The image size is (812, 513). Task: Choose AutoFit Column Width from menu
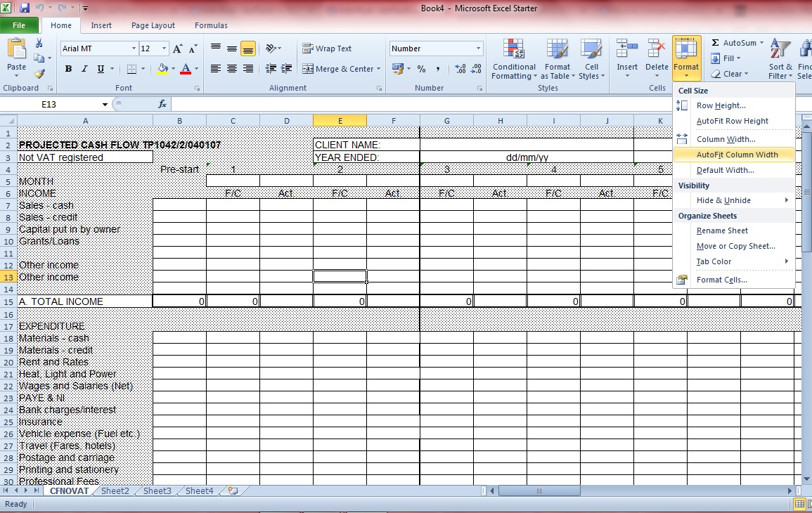point(737,155)
